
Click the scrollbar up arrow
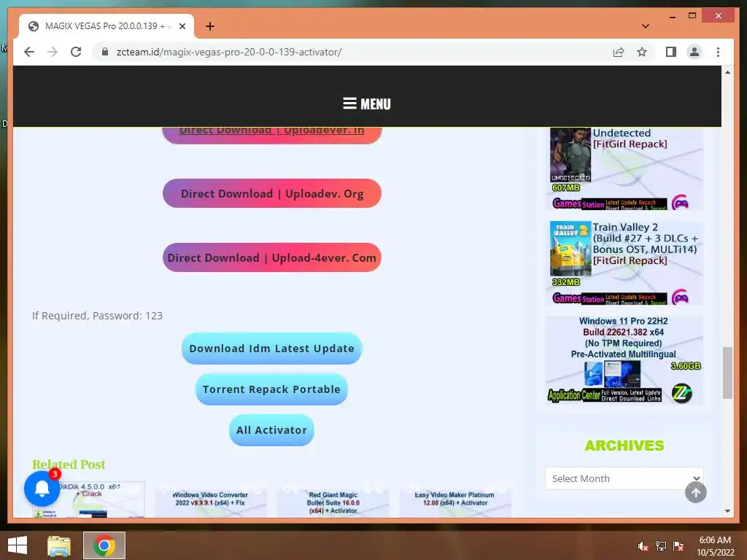click(x=727, y=72)
